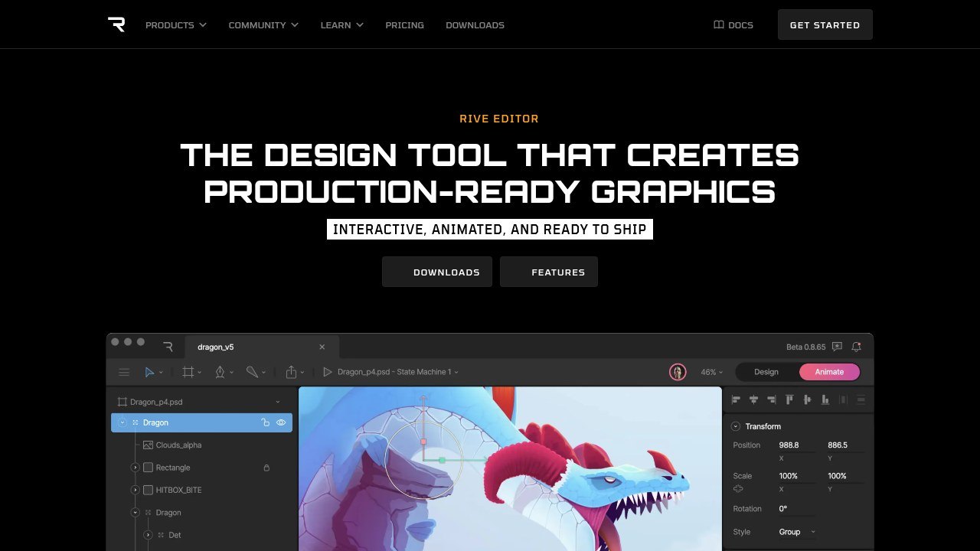Unlock the Rectangle layer padlock
The width and height of the screenshot is (980, 551).
coord(266,468)
